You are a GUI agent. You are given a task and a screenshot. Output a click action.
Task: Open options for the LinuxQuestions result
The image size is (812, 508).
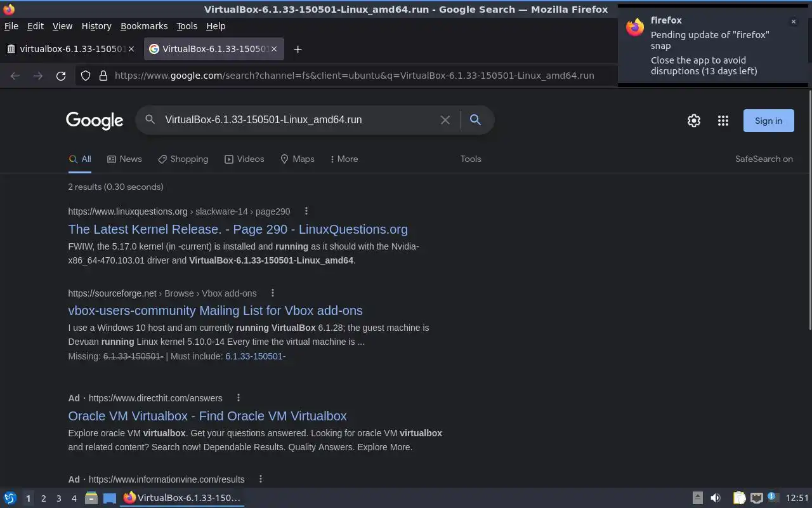click(x=306, y=211)
